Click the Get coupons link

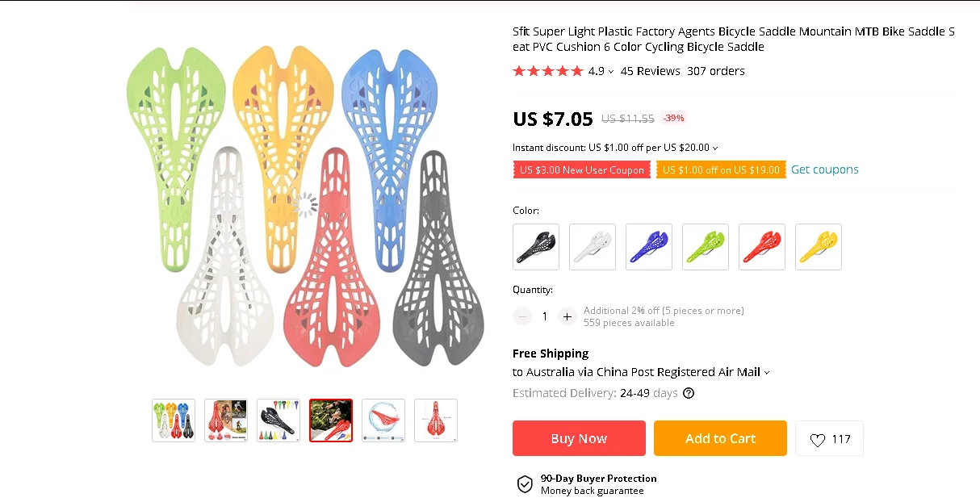pyautogui.click(x=825, y=169)
